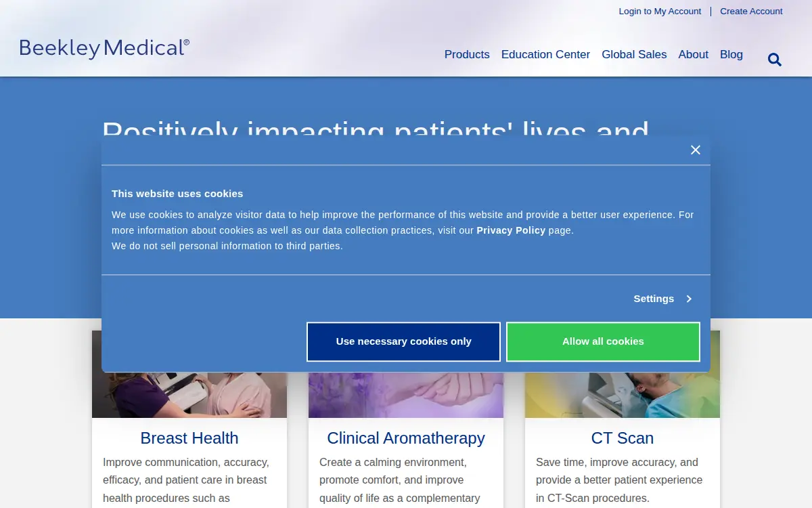Screen dimensions: 812x508
Task: Open the CT Scan card heading
Action: [623, 438]
